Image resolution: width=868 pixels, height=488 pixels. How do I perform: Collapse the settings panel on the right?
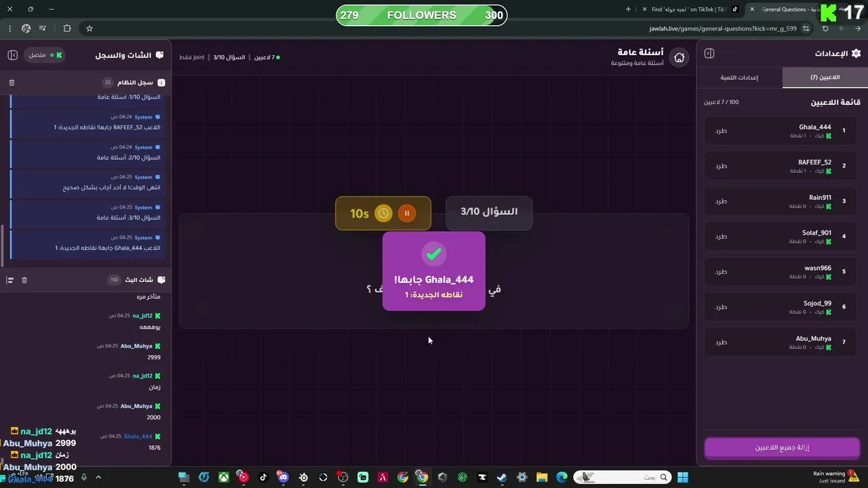point(709,54)
